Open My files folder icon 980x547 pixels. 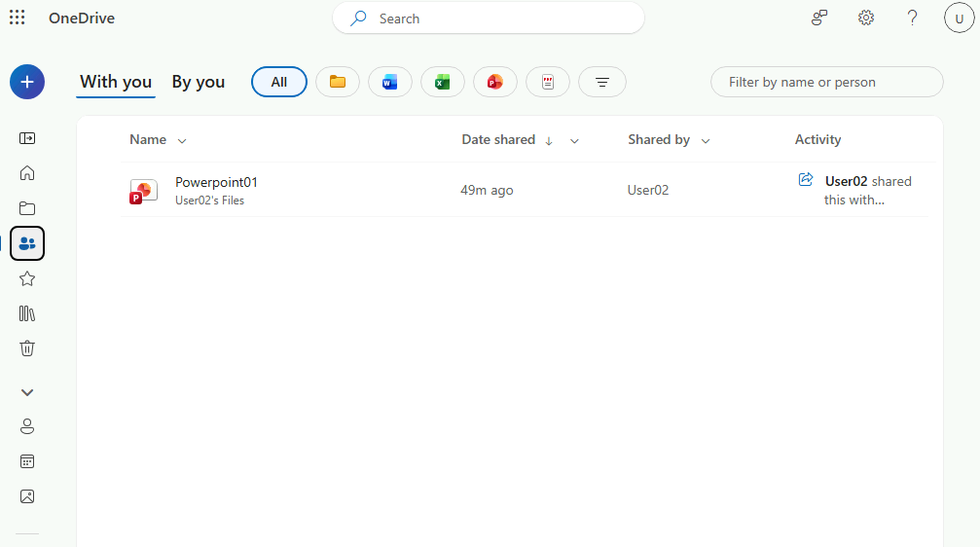[27, 208]
